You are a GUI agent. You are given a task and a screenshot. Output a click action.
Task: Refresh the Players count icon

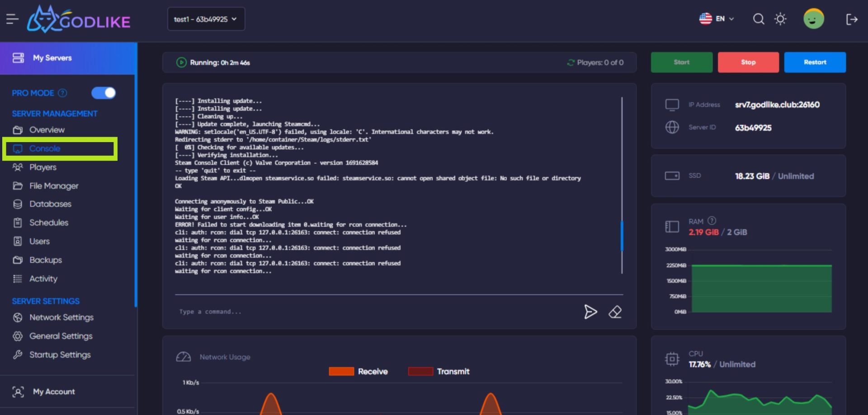coord(571,62)
